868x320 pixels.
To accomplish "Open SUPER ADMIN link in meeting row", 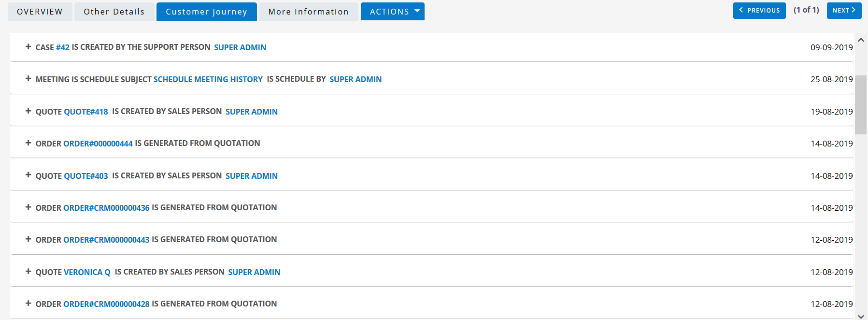I will pyautogui.click(x=356, y=79).
